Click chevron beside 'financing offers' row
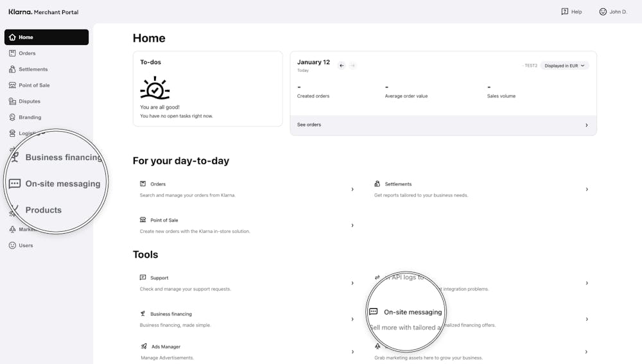Viewport: 642px width, 364px height. click(x=587, y=319)
